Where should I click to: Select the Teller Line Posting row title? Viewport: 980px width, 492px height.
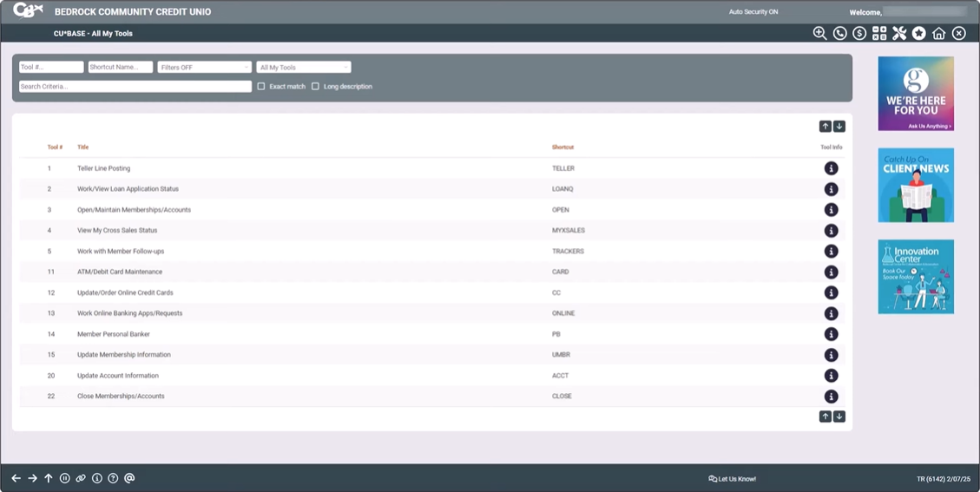coord(104,168)
